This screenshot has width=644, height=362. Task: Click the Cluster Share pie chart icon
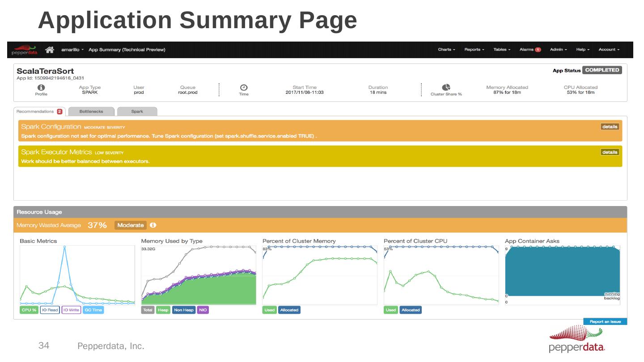446,88
